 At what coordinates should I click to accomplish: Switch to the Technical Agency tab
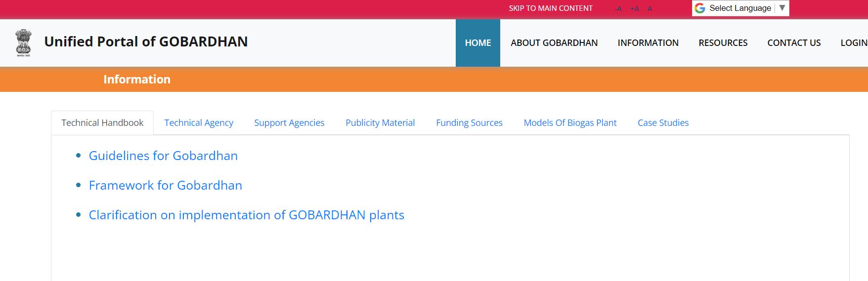(x=199, y=122)
